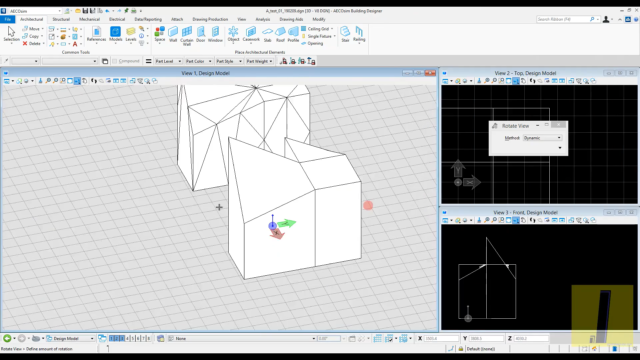The image size is (640, 360).
Task: Click the red text A icon in Common Tools
Action: tap(75, 44)
